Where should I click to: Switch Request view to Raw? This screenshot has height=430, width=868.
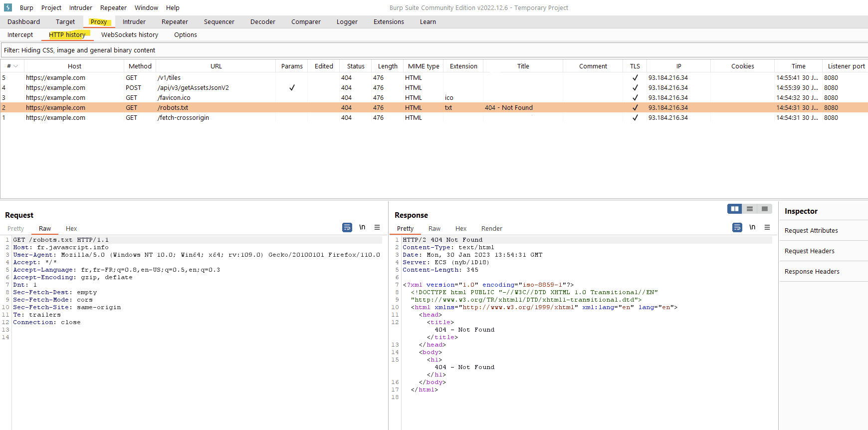45,229
